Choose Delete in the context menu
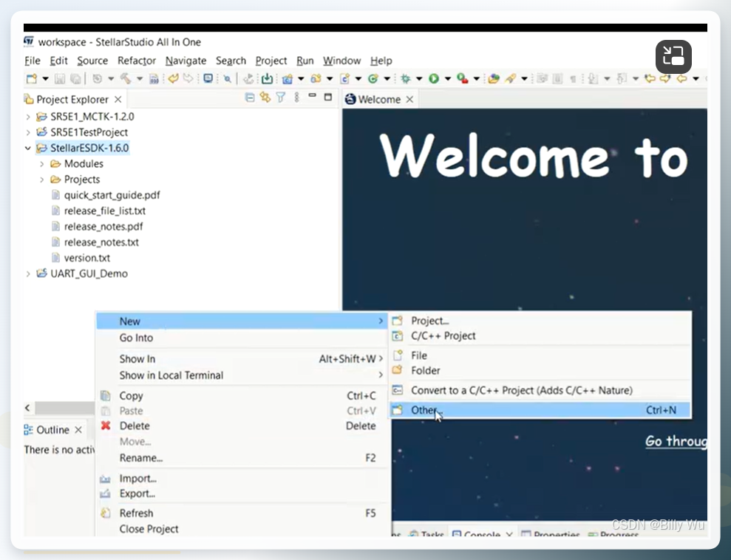731x560 pixels. click(x=242, y=426)
